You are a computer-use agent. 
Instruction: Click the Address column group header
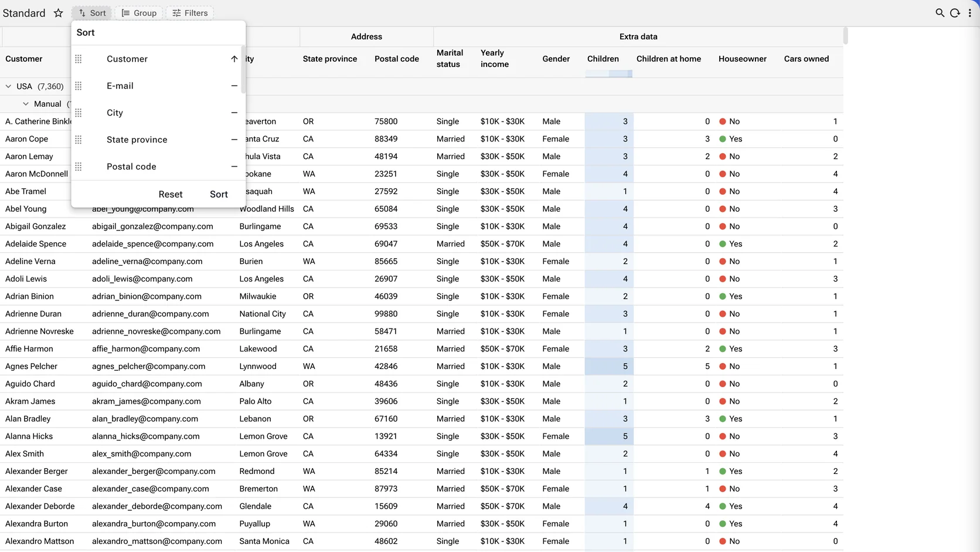[366, 36]
